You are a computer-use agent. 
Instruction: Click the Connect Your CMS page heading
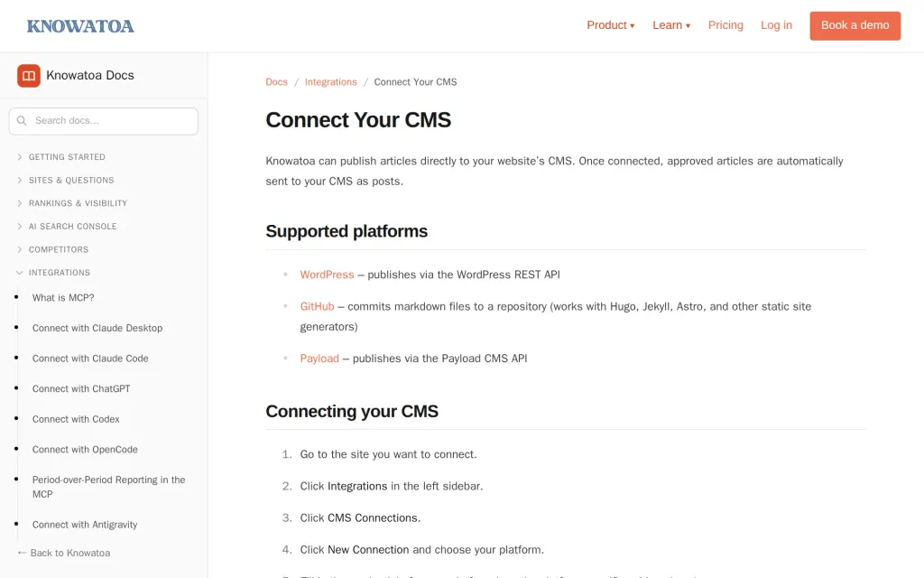point(358,120)
